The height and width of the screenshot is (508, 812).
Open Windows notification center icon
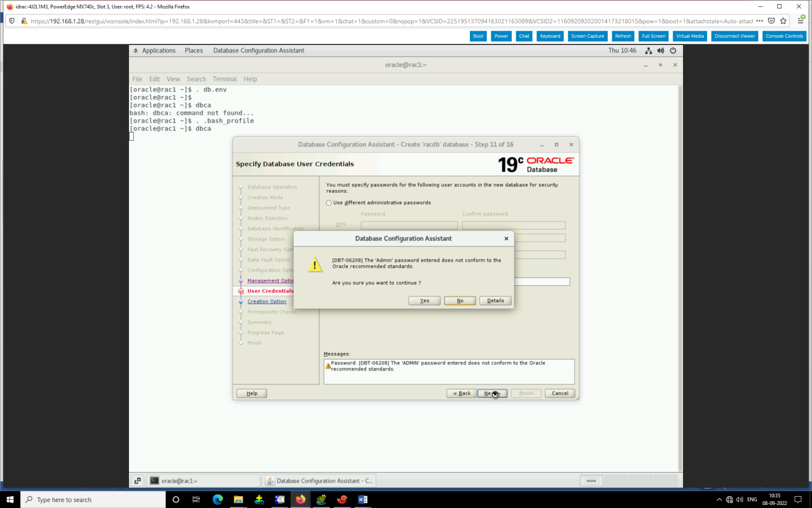pos(798,500)
